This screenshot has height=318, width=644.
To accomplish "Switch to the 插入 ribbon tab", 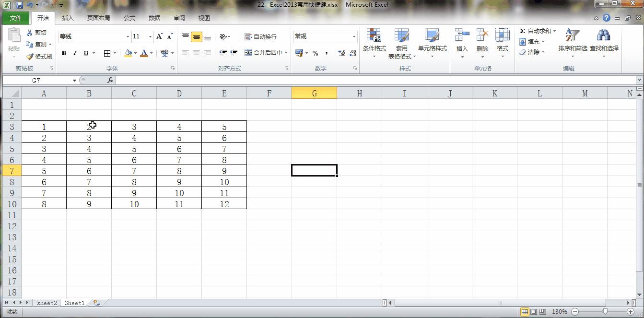I will tap(67, 18).
